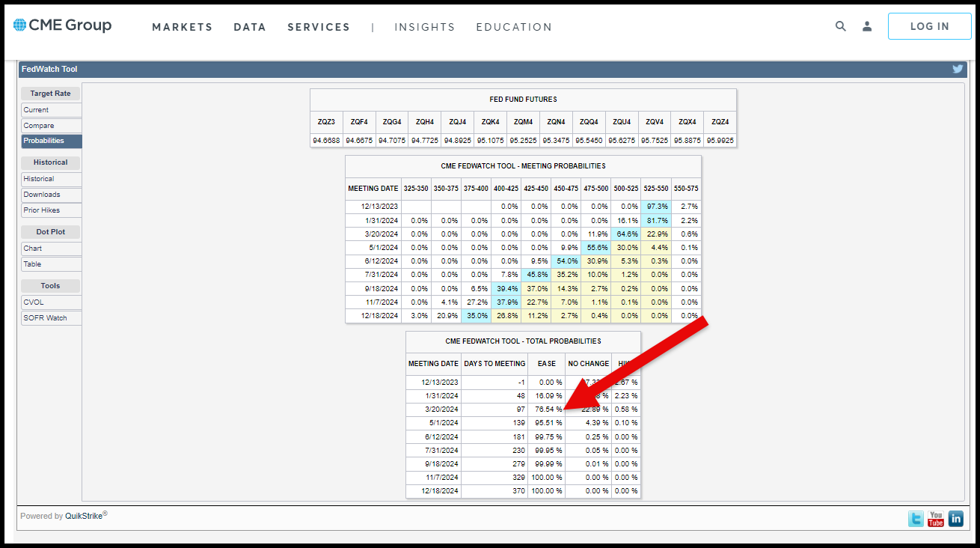The image size is (980, 548).
Task: Open the Dot Plot Chart item
Action: 52,249
